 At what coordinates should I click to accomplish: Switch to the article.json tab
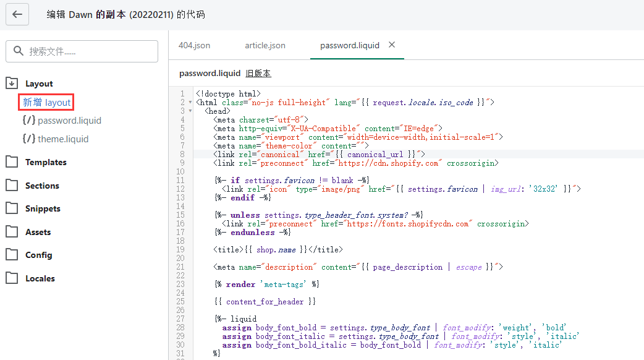point(265,45)
